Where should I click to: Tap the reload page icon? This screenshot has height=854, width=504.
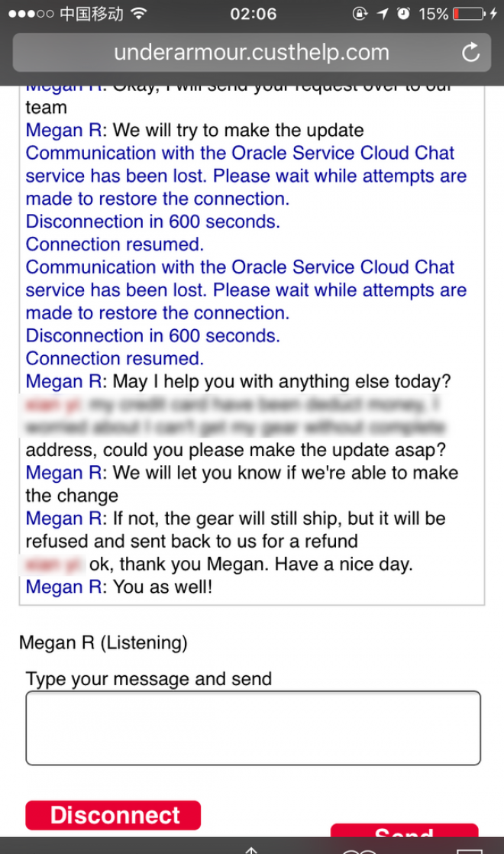[471, 52]
